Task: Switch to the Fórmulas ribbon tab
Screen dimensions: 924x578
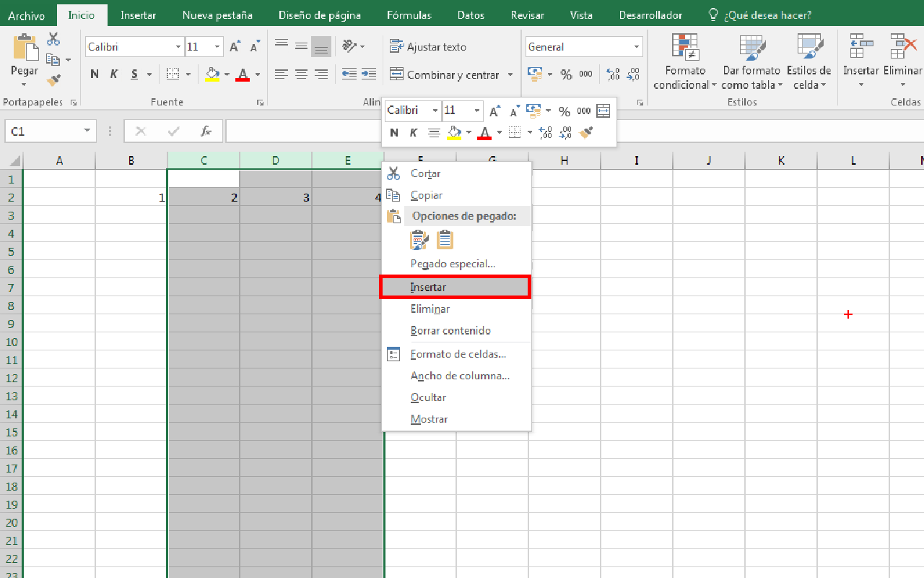Action: (x=409, y=14)
